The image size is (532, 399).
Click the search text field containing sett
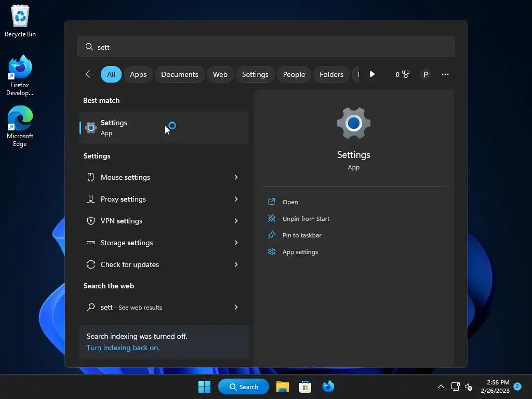266,47
